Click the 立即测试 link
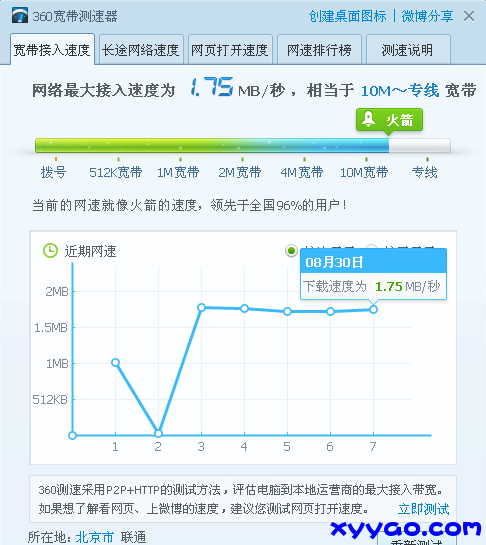Screen dimensions: 486x545 pos(423,509)
